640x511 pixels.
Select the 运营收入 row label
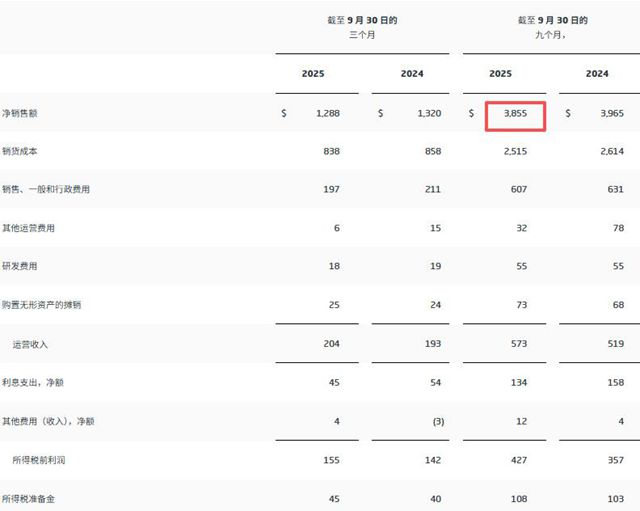point(30,344)
